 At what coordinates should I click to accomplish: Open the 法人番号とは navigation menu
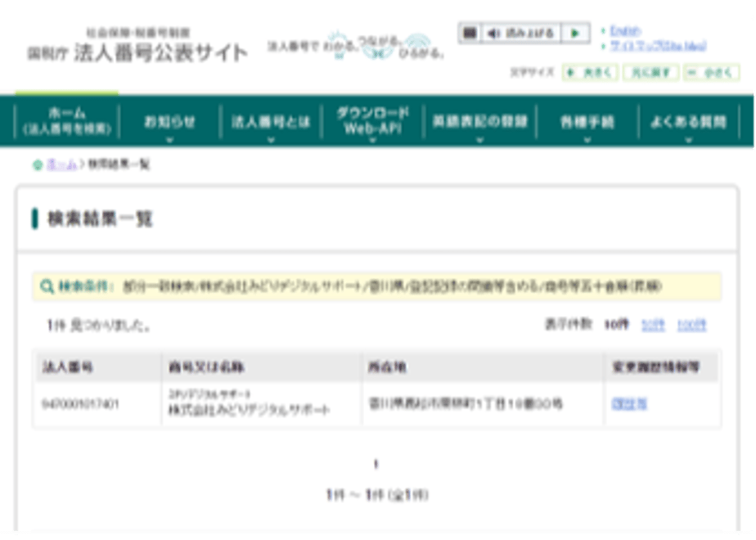[x=271, y=121]
